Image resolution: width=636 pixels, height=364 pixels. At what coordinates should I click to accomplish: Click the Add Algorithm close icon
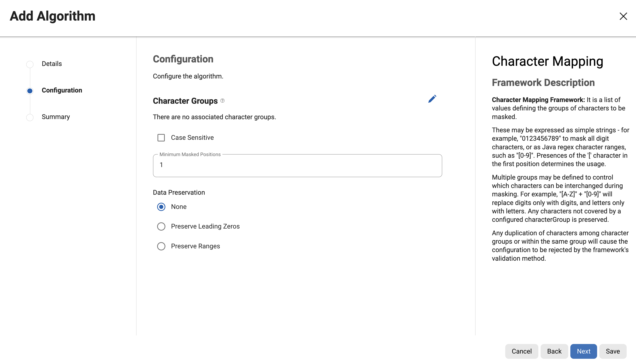(623, 16)
